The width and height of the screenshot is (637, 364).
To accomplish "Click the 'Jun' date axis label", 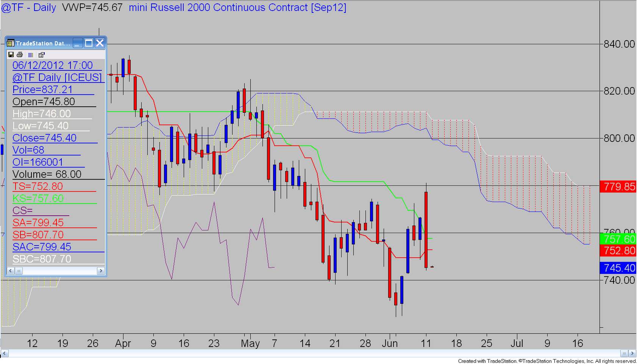I will 390,344.
